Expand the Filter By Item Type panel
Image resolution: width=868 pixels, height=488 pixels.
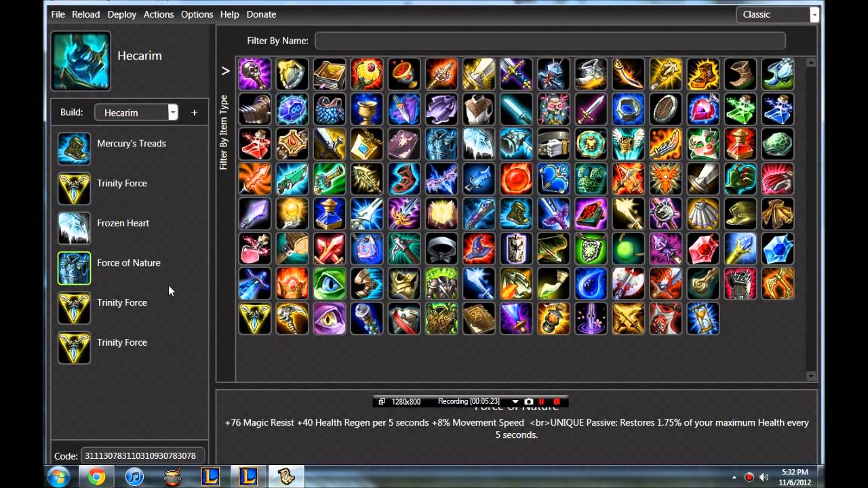(x=226, y=70)
